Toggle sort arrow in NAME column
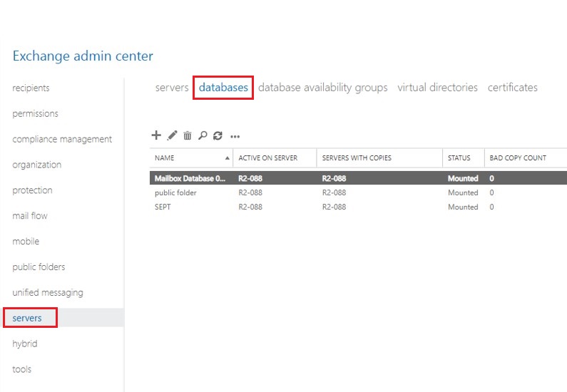Screen dimensions: 567x392 [x=227, y=158]
